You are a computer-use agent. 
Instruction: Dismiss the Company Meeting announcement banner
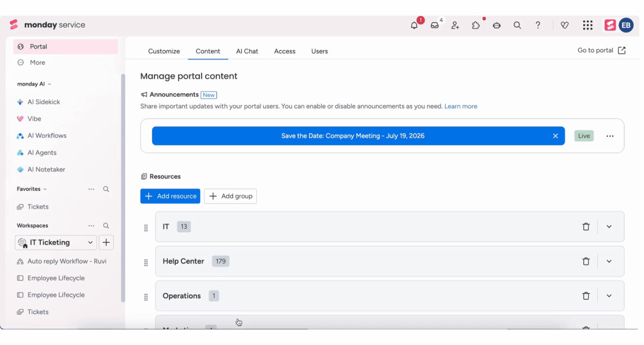tap(555, 136)
